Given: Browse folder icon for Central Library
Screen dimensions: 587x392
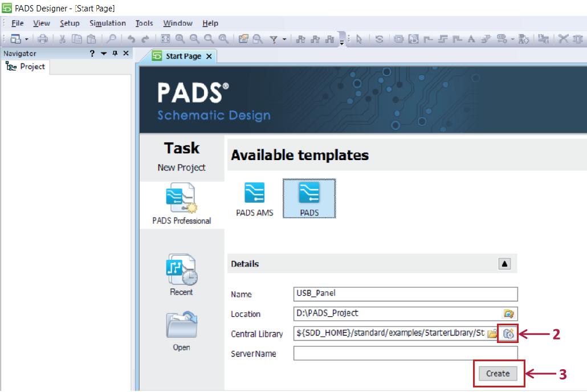Looking at the screenshot, I should [492, 333].
